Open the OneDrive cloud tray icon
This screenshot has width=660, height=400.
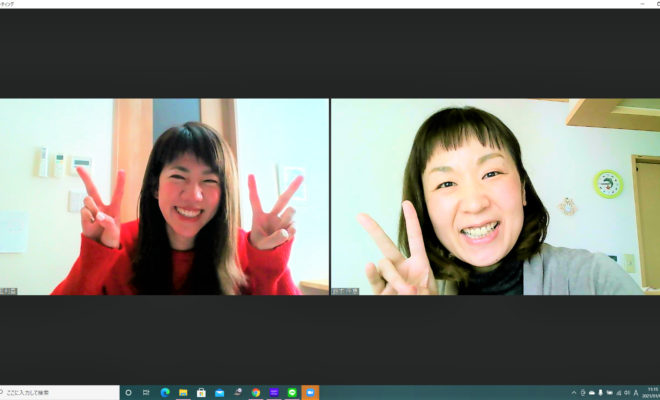(x=592, y=393)
